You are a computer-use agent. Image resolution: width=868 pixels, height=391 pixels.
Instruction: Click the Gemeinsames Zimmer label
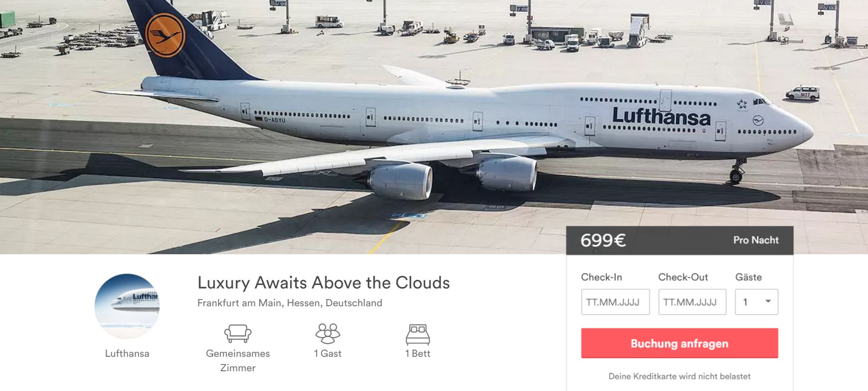click(238, 360)
